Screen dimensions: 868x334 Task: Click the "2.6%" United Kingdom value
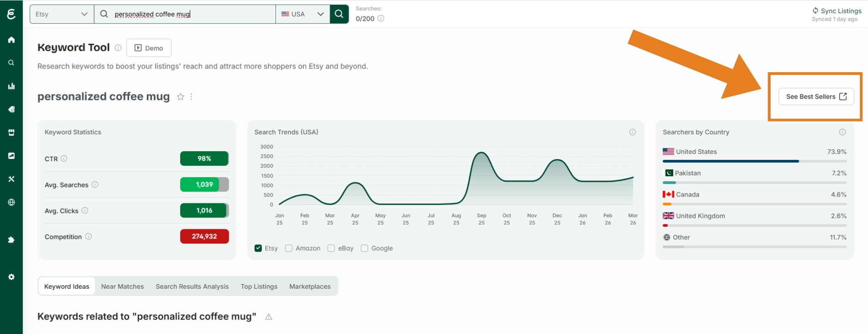pos(839,216)
